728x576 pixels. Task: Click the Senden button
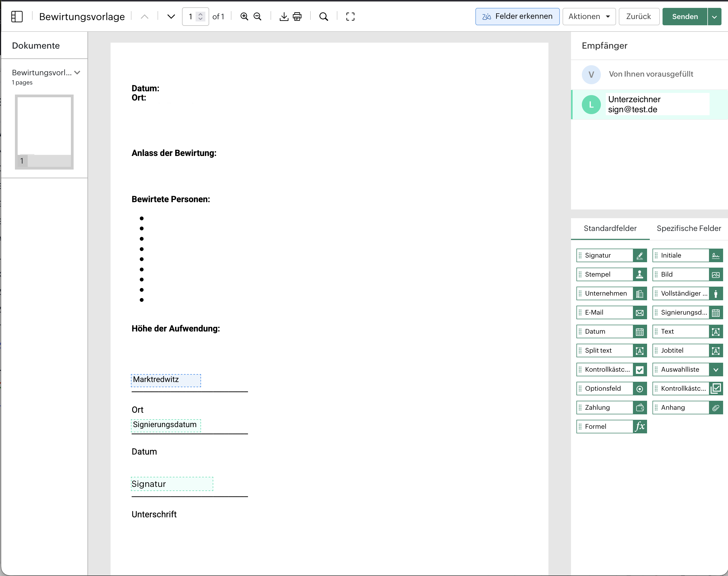[x=685, y=17]
